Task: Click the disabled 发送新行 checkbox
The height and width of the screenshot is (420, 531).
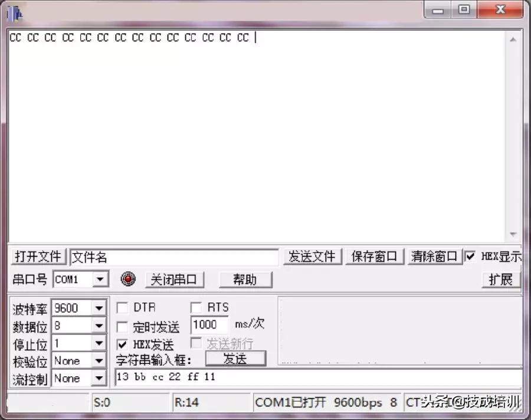Action: pos(196,344)
